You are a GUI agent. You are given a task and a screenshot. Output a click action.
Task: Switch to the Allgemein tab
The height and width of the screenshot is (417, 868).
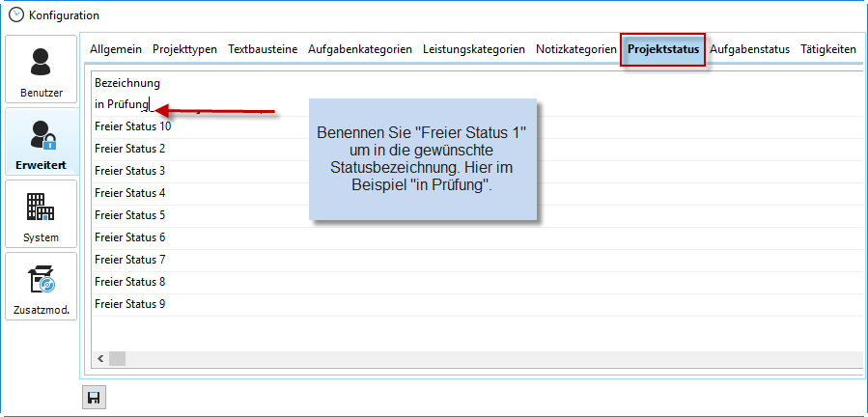[116, 49]
